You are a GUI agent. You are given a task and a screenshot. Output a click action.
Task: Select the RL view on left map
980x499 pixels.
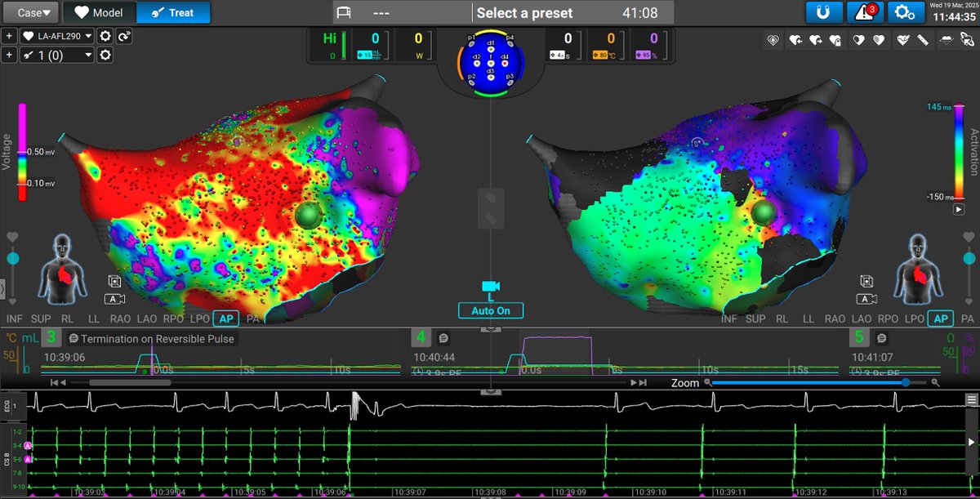click(69, 319)
